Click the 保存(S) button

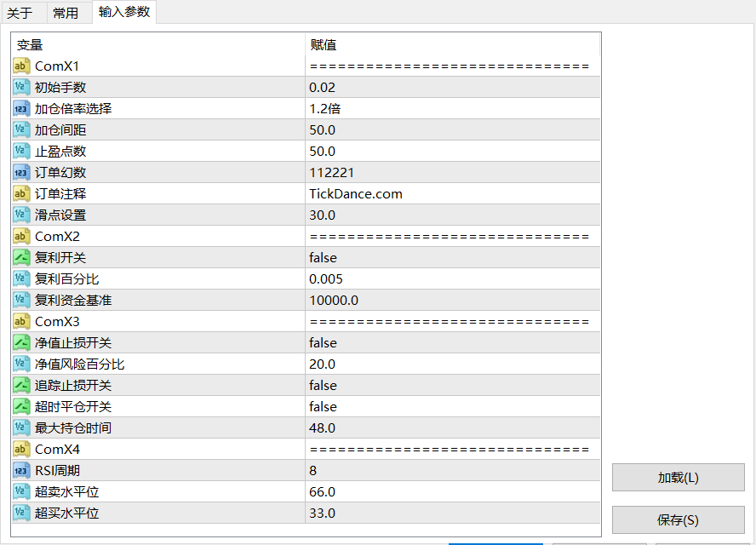point(678,520)
